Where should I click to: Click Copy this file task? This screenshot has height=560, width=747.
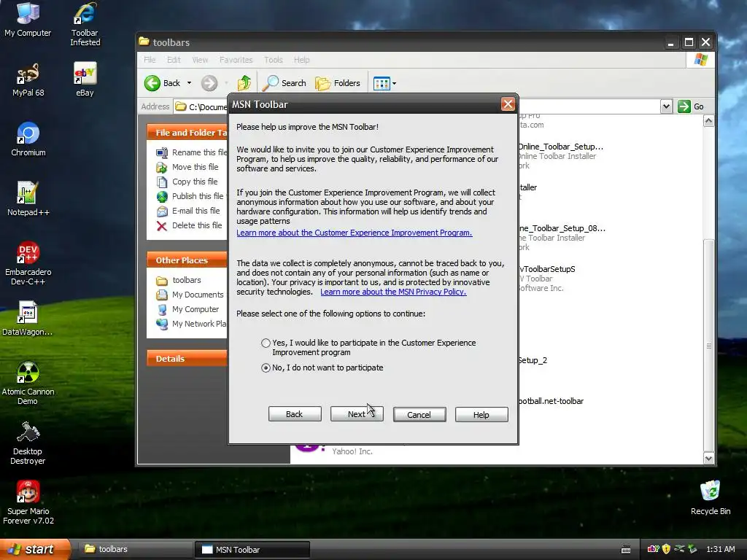(187, 182)
